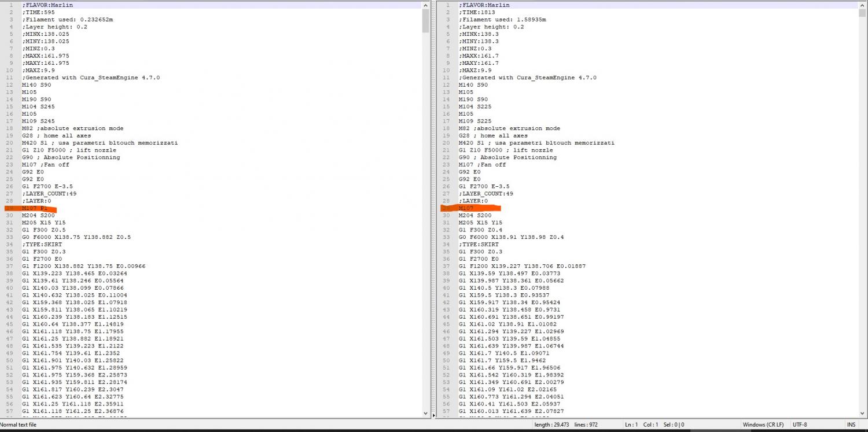Viewport: 868px width, 432px height.
Task: Click scroll-down arrow of left pane scrollbar
Action: coord(425,413)
